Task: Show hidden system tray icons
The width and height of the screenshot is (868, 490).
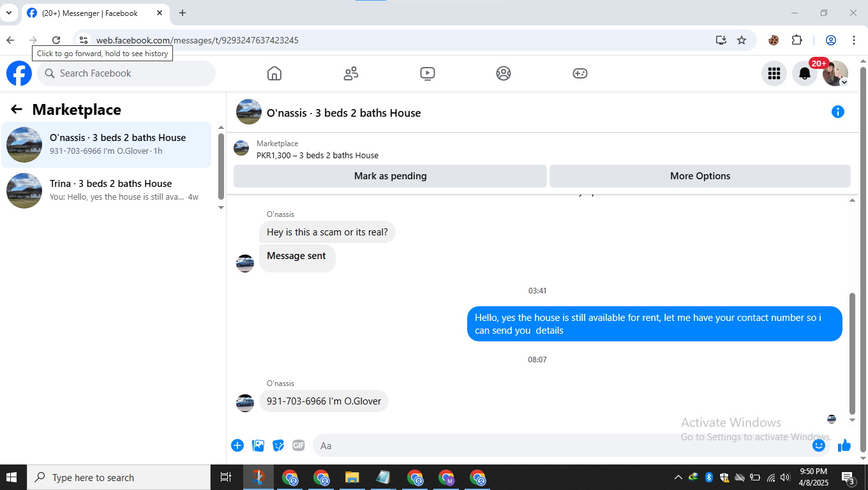Action: click(x=678, y=477)
